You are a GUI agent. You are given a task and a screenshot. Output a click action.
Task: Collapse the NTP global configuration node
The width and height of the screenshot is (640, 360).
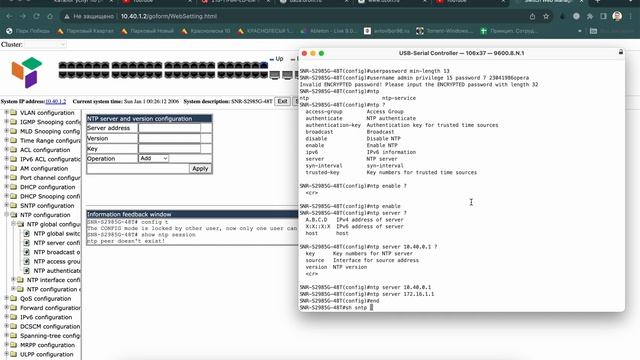(13, 224)
